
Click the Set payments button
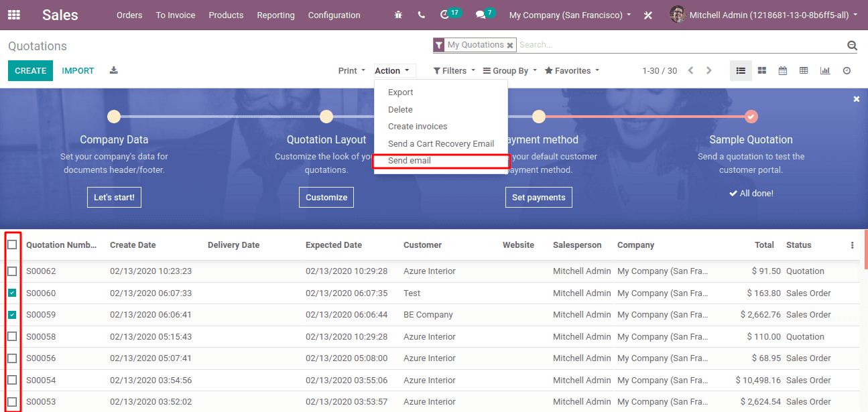539,197
